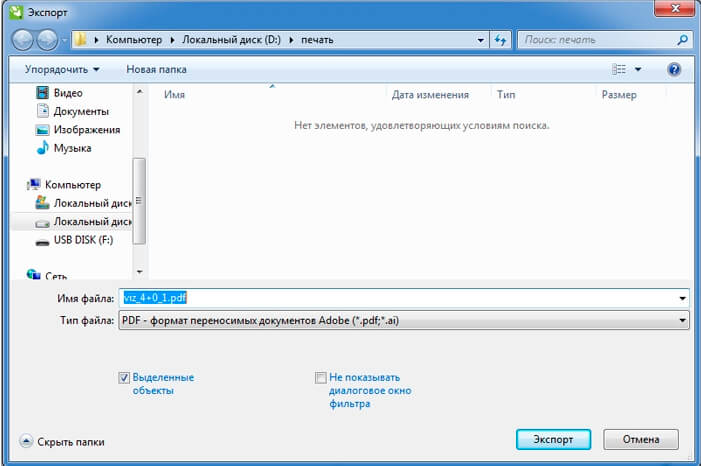Viewport: 701px width, 466px height.
Task: Click the back navigation arrow button
Action: coord(23,41)
